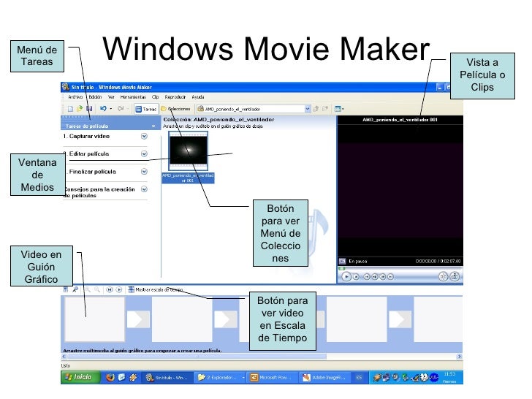Click the Split clip icon
The height and width of the screenshot is (399, 532).
(443, 276)
